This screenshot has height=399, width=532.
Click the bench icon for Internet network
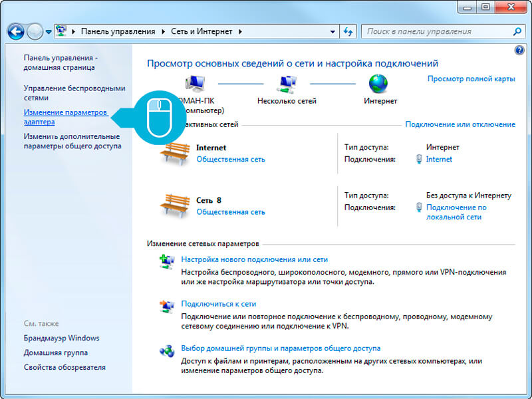175,154
